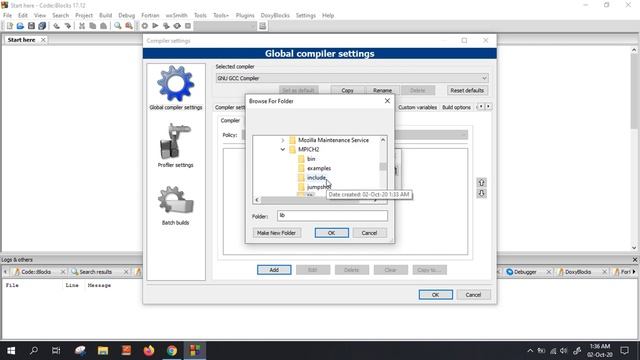
Task: Click the Save all files toolbar icon
Action: [42, 26]
